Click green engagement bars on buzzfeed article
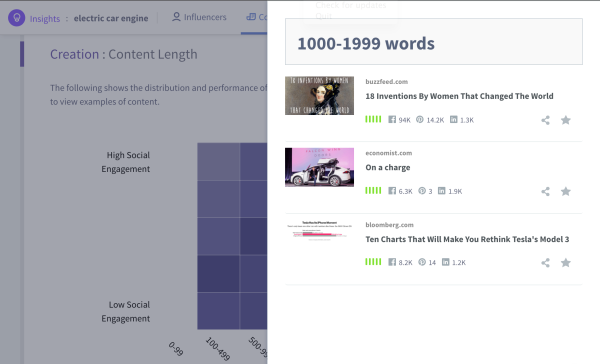 coord(373,119)
